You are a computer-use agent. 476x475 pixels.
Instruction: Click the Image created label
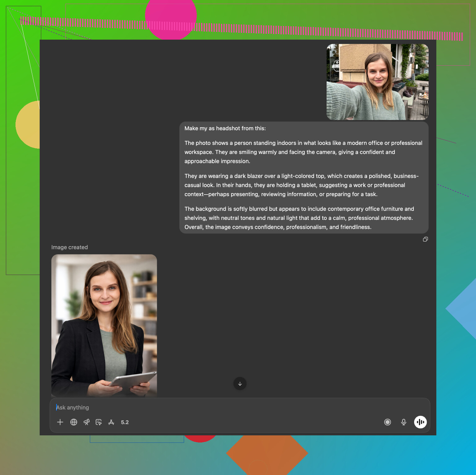(x=69, y=247)
